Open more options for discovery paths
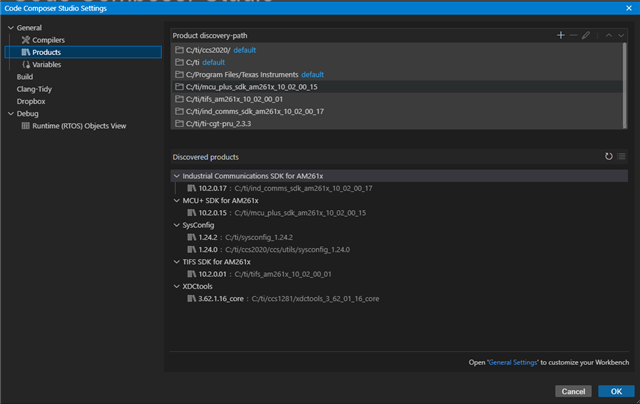This screenshot has height=404, width=640. (597, 36)
